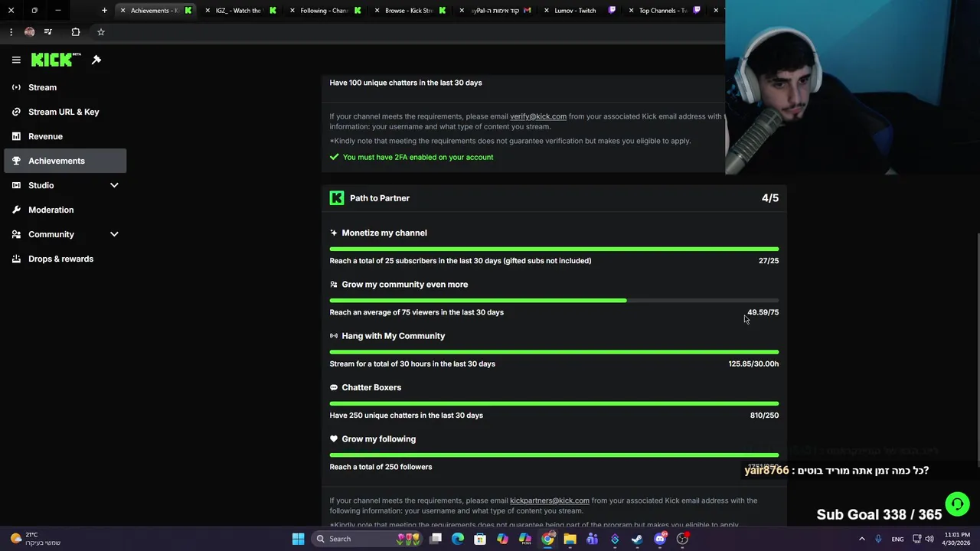Switch to the Lumov Twitch tab

(579, 11)
